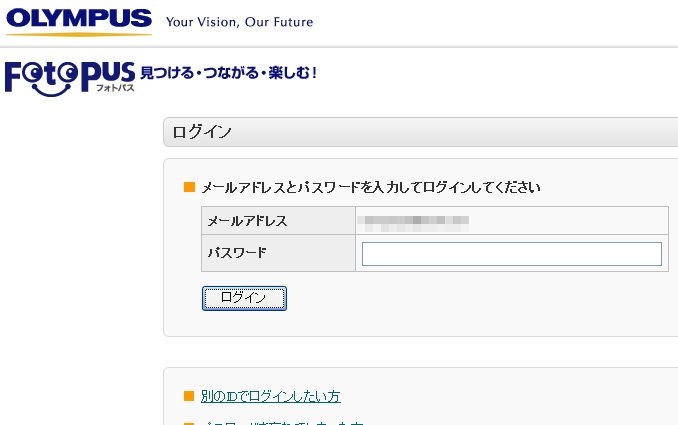This screenshot has height=425, width=678.
Task: Click the OLYMPUS logo
Action: 78,20
